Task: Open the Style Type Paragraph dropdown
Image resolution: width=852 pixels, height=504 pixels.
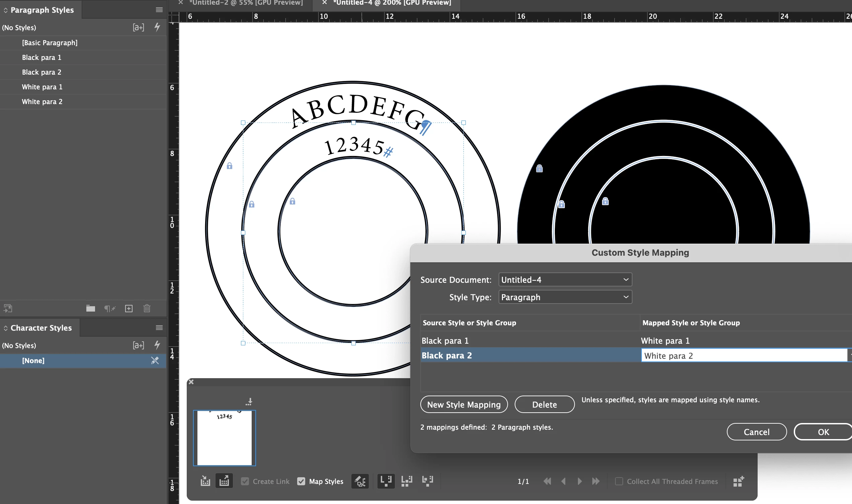Action: click(x=565, y=297)
